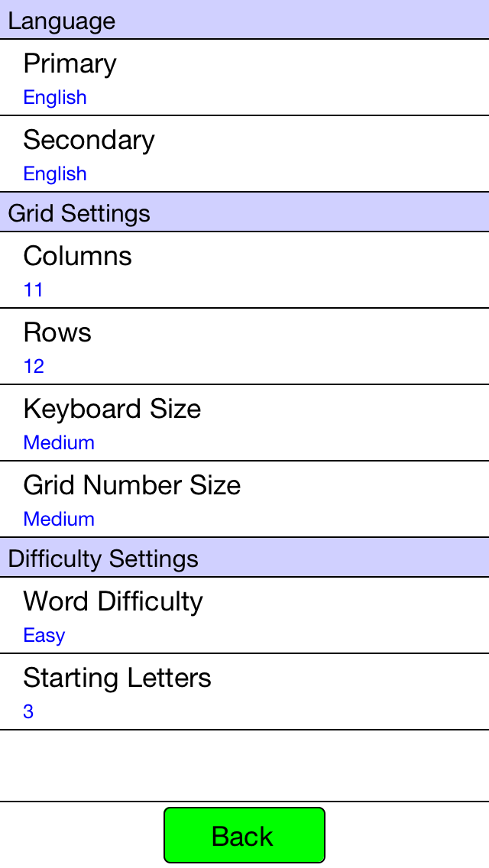Screen dimensions: 489x868
Task: Open the Secondary language setting
Action: (244, 154)
